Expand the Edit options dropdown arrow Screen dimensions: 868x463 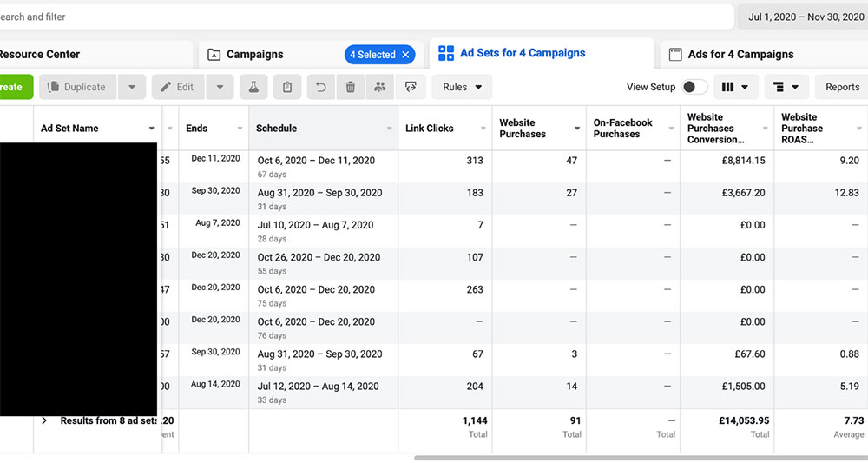pyautogui.click(x=220, y=87)
